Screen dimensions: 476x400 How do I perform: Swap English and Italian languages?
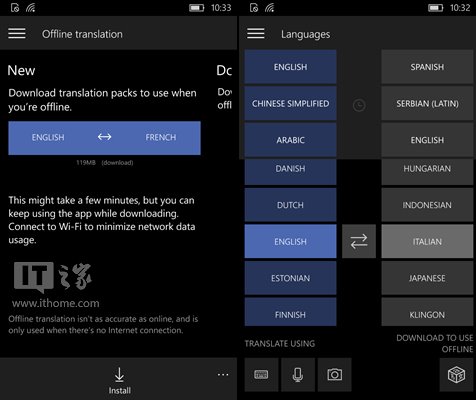(x=359, y=241)
